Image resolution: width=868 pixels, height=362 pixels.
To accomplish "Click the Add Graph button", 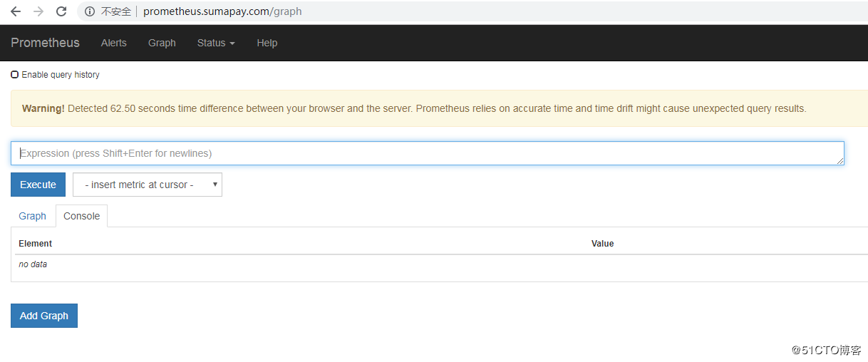I will pyautogui.click(x=44, y=316).
